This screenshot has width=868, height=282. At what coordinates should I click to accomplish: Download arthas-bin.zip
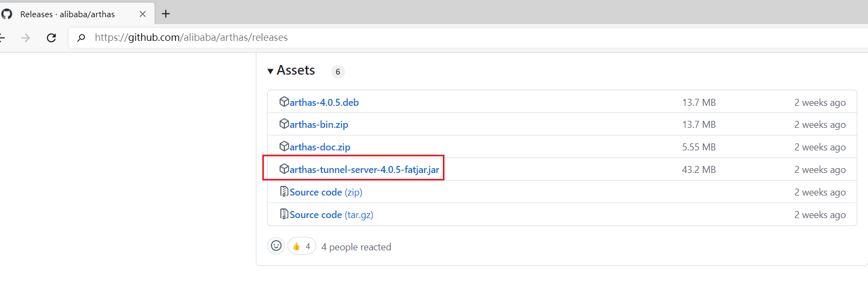[319, 125]
